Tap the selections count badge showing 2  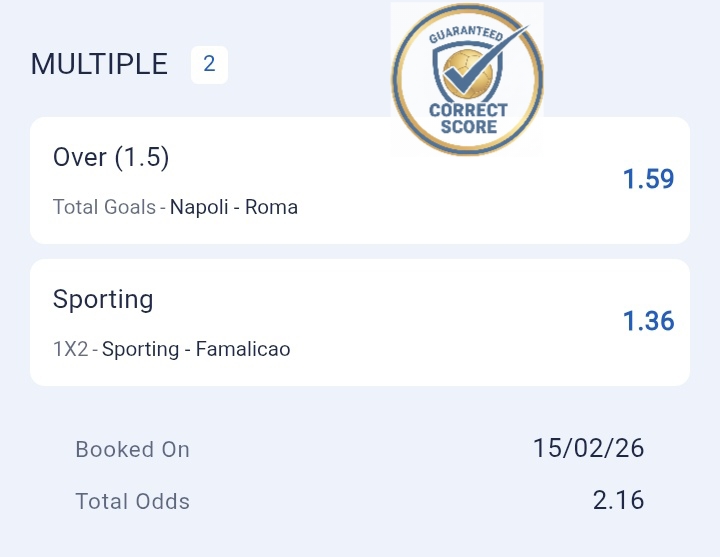[x=209, y=65]
